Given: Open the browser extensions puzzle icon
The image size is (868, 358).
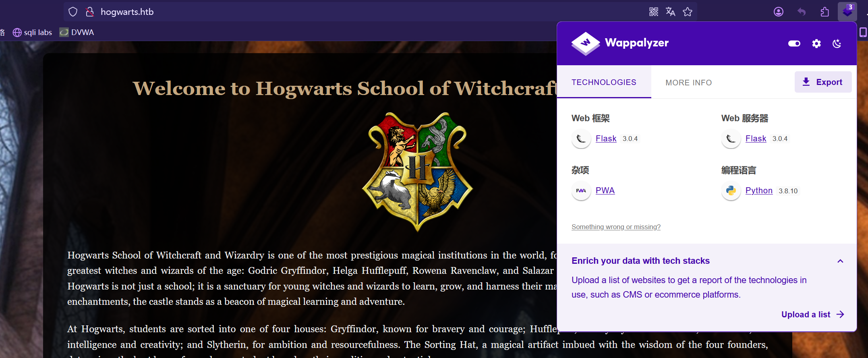Looking at the screenshot, I should (x=824, y=12).
